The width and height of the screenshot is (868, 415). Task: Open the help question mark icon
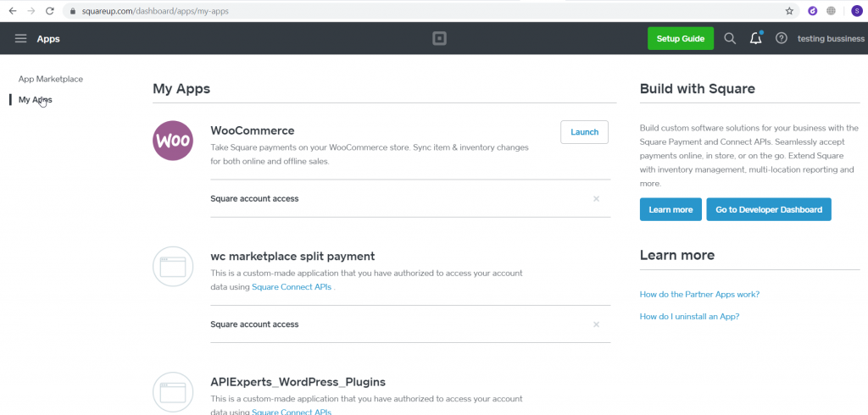[781, 38]
